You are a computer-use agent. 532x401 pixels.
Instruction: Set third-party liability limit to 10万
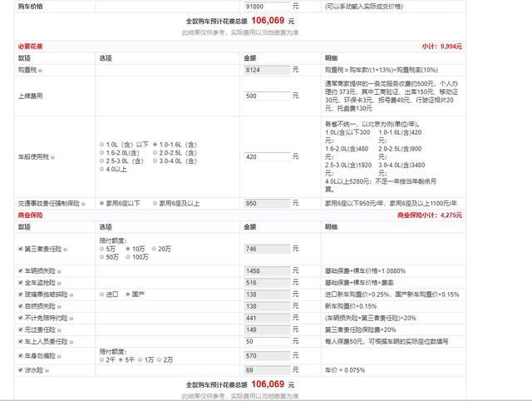pos(128,249)
